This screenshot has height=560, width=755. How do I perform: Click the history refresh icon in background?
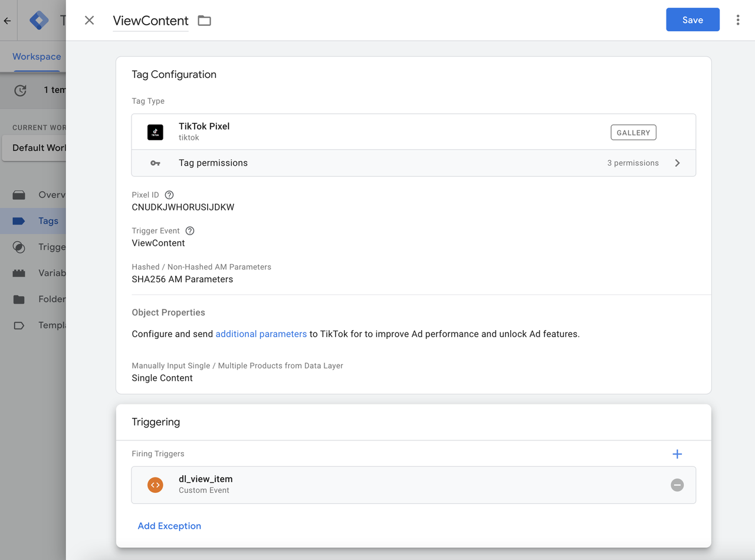pos(21,90)
